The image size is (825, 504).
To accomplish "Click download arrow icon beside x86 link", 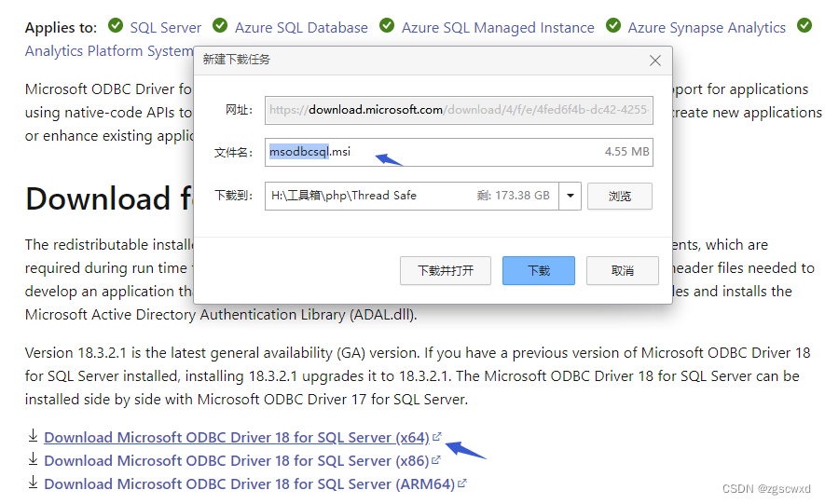I will tap(33, 458).
